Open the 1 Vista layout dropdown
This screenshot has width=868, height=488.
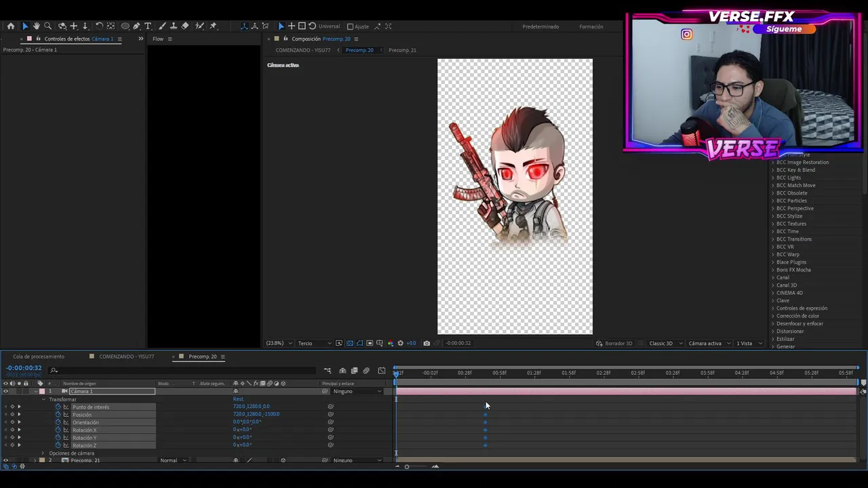[x=749, y=344]
